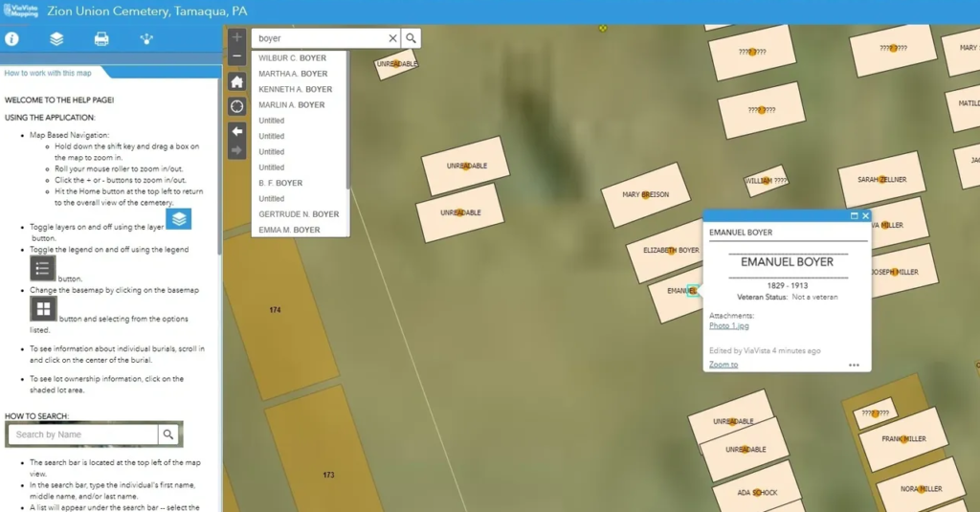Click the legend list icon in help
This screenshot has height=512, width=980.
[x=42, y=269]
